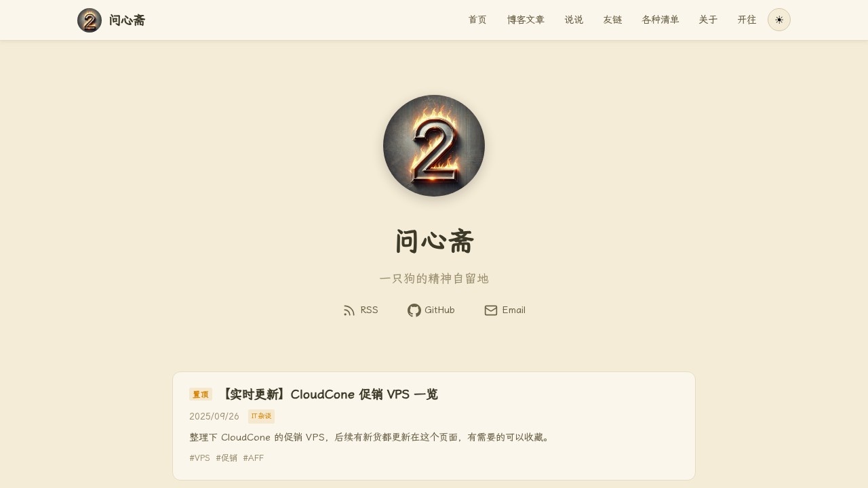Click the #AFF tag

[254, 458]
